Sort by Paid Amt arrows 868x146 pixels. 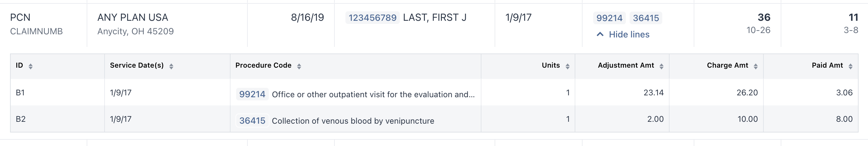pos(850,66)
